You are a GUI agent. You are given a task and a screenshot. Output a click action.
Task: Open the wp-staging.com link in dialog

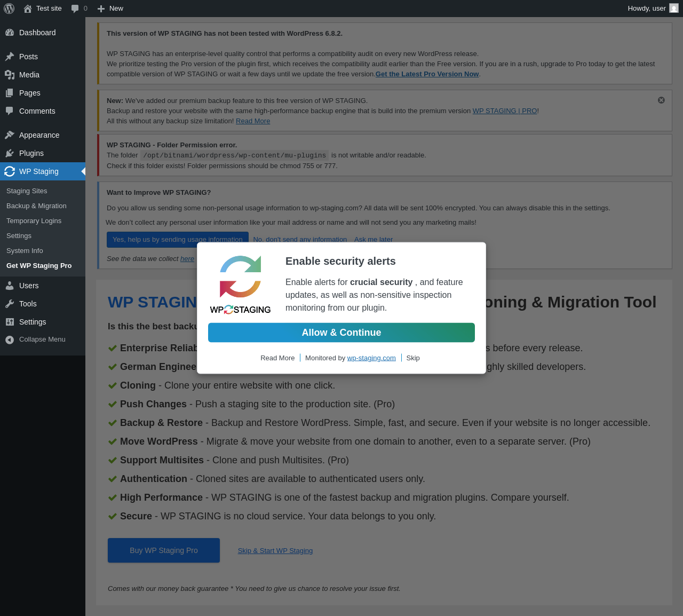tap(371, 358)
